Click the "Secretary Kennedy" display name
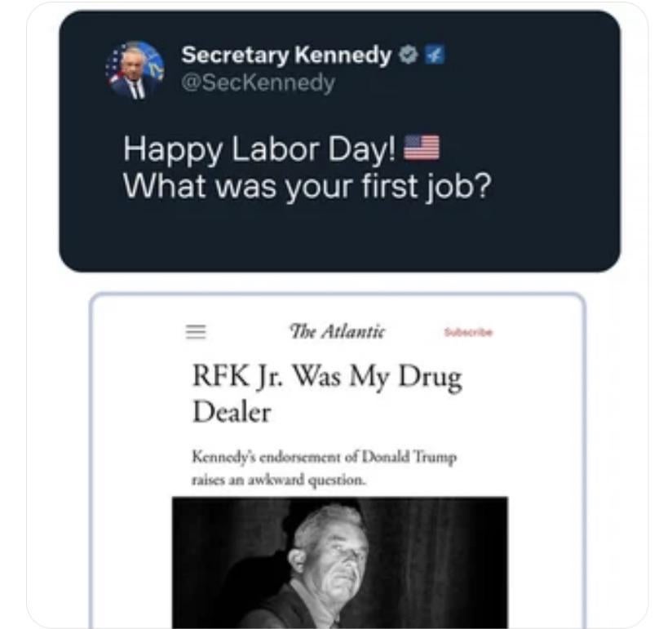Viewport: 672px width, 629px height. [286, 55]
